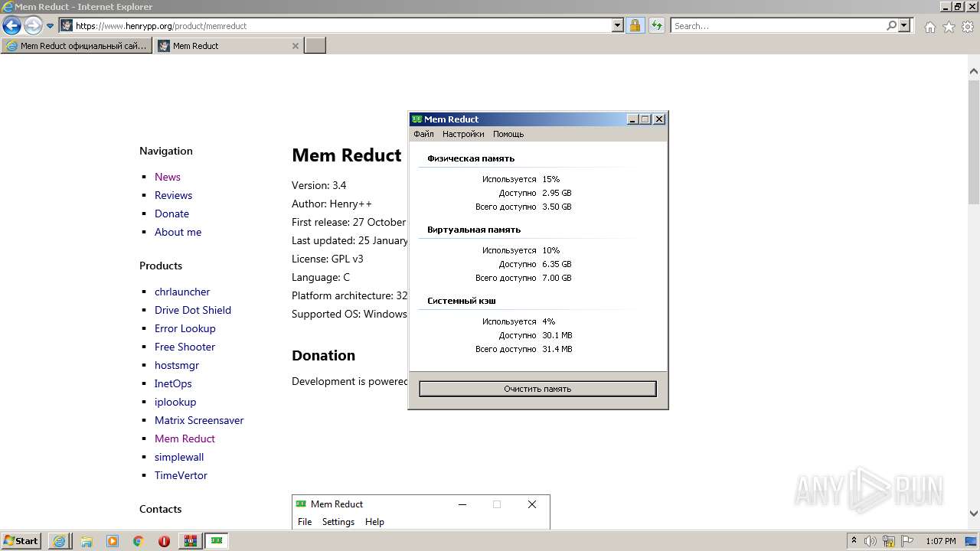Image resolution: width=980 pixels, height=551 pixels.
Task: Open a new browser tab
Action: tap(315, 46)
